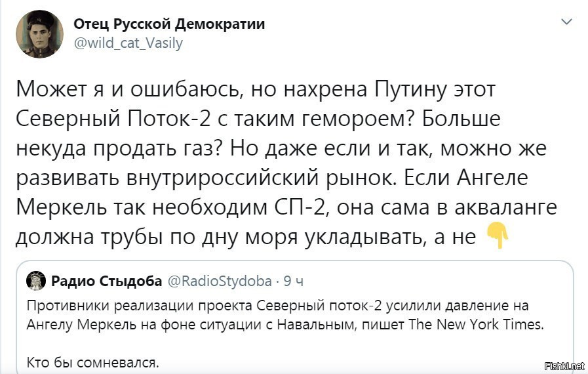
Task: Click the word 'акваланге' in tweet
Action: coord(506,207)
